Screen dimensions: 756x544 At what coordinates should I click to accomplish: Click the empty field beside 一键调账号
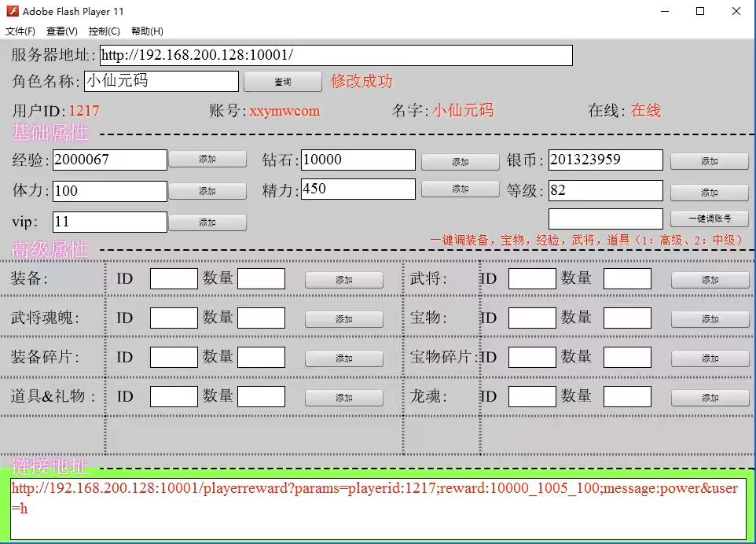point(606,219)
